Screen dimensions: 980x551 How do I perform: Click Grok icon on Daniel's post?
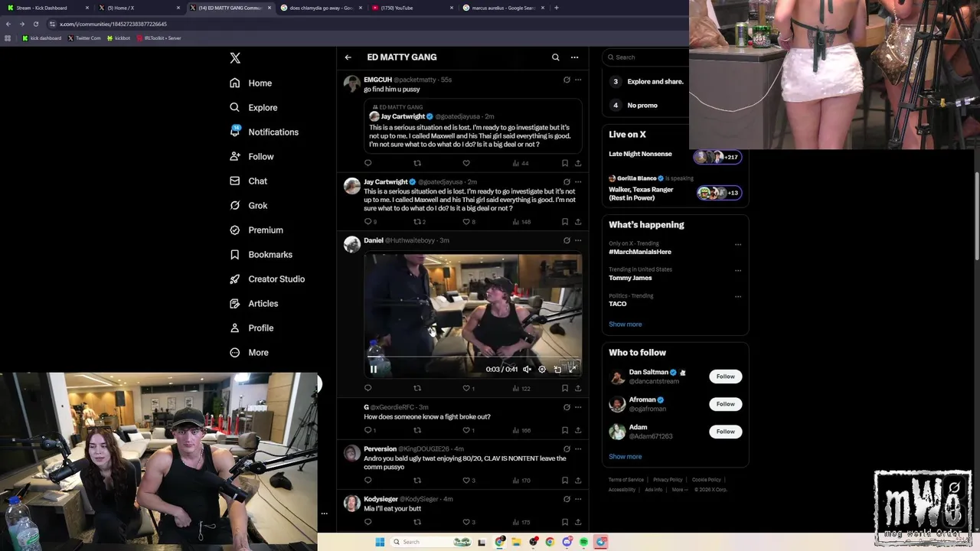(x=567, y=240)
